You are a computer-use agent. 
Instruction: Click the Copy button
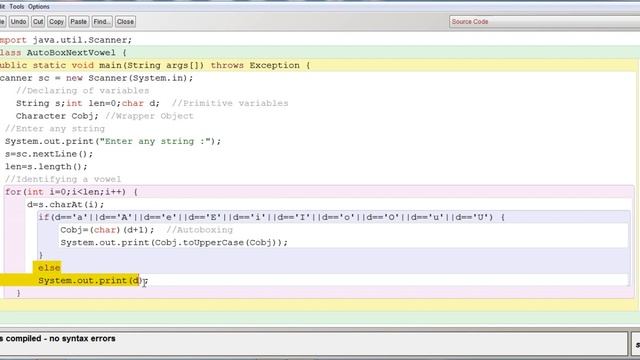pyautogui.click(x=56, y=22)
